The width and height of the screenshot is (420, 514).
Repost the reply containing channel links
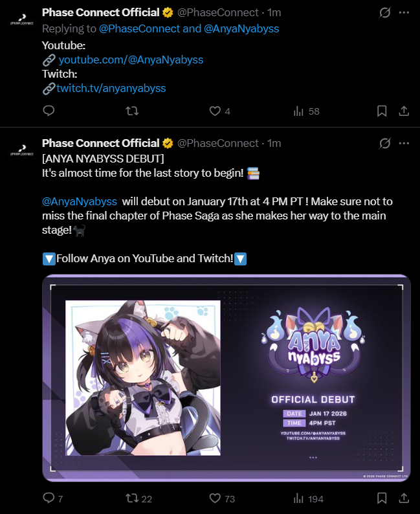[x=132, y=111]
